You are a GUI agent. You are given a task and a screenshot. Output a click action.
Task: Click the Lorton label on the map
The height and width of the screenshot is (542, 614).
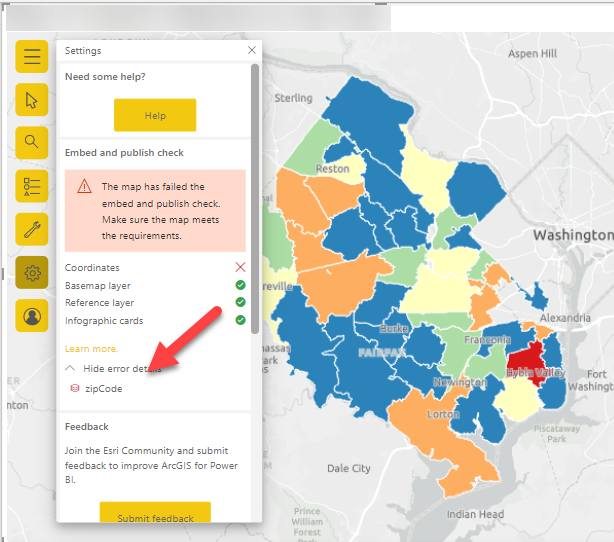tap(443, 414)
